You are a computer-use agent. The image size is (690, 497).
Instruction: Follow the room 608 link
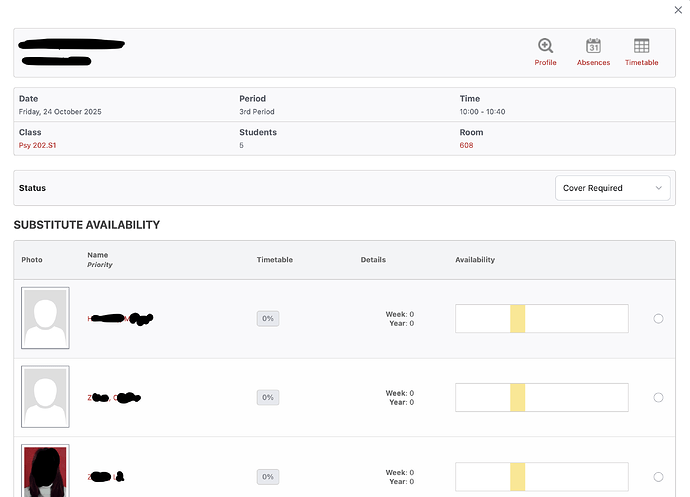click(x=466, y=145)
